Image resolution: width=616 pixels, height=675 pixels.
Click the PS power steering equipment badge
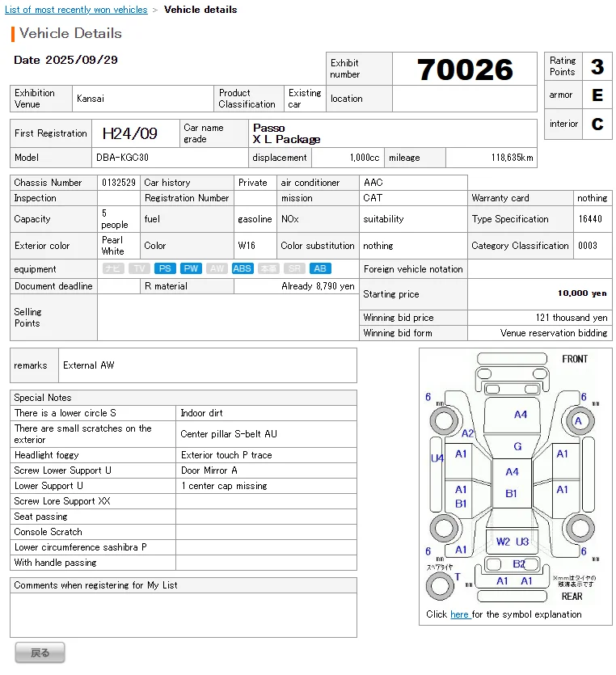click(165, 268)
